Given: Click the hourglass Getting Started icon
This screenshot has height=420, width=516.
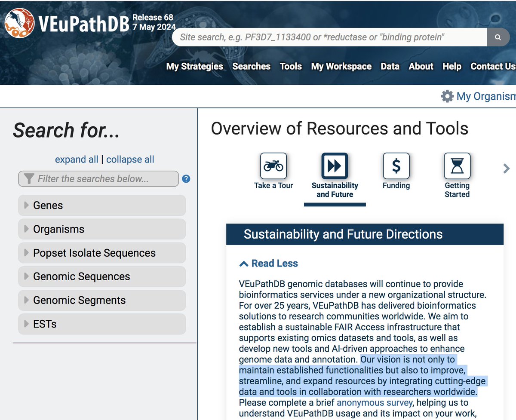Looking at the screenshot, I should click(x=457, y=166).
